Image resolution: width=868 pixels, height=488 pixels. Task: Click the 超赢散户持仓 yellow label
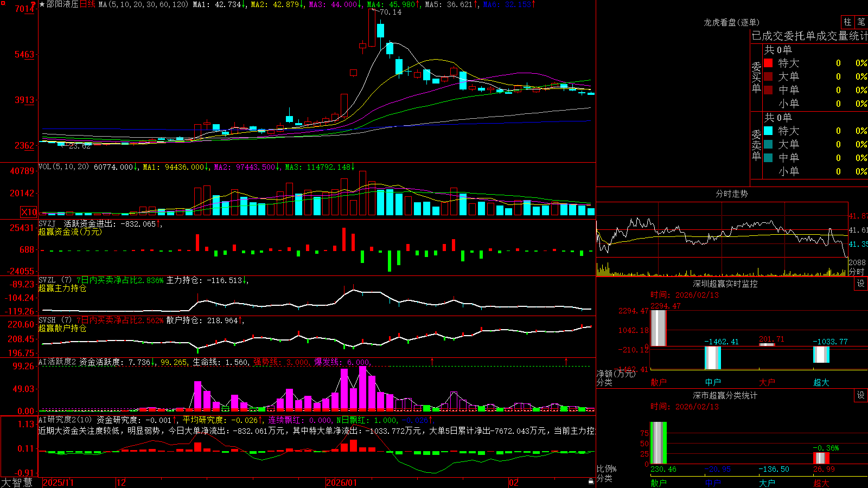[x=62, y=328]
